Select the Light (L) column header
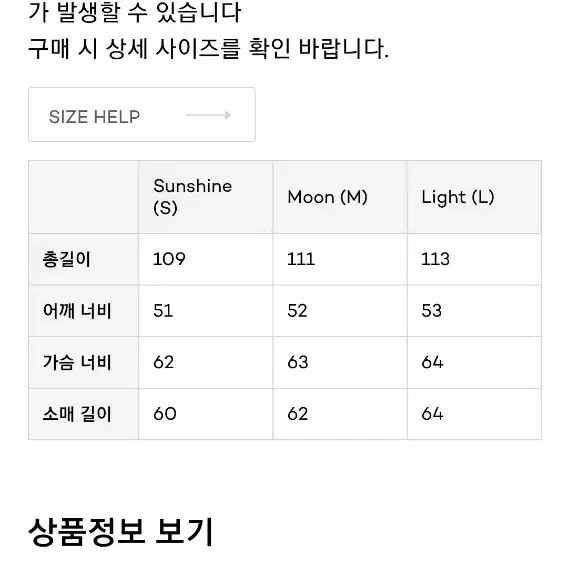Image resolution: width=568 pixels, height=568 pixels. click(x=474, y=197)
